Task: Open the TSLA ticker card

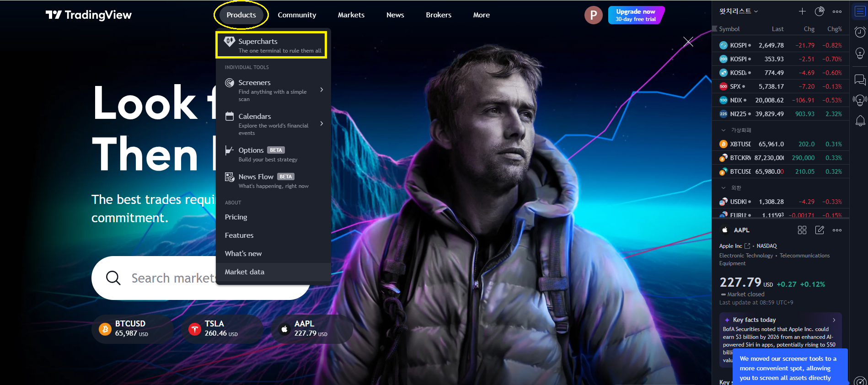Action: pos(222,329)
